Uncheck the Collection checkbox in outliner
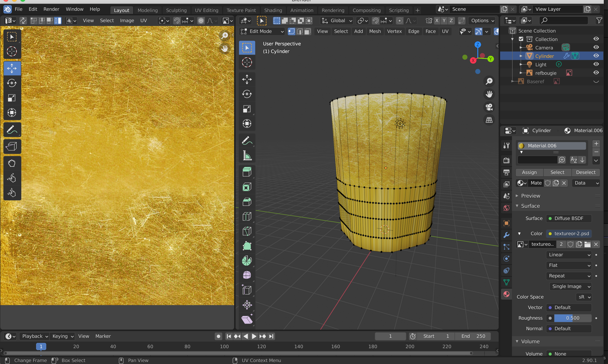 click(521, 39)
